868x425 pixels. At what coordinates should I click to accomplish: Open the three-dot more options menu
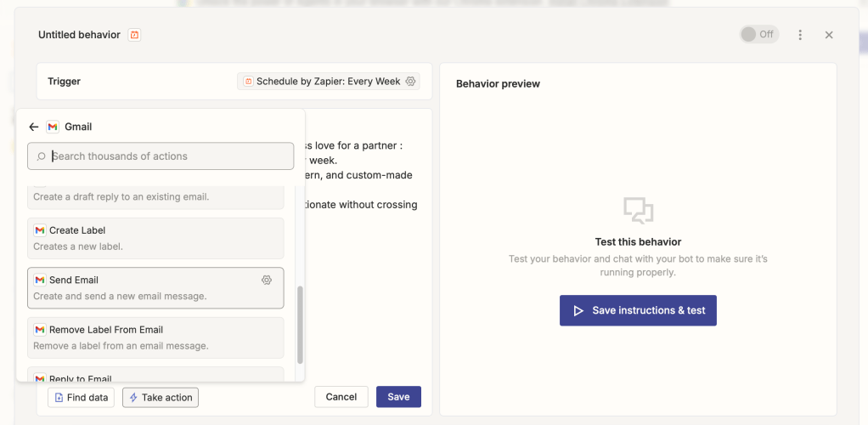click(800, 35)
